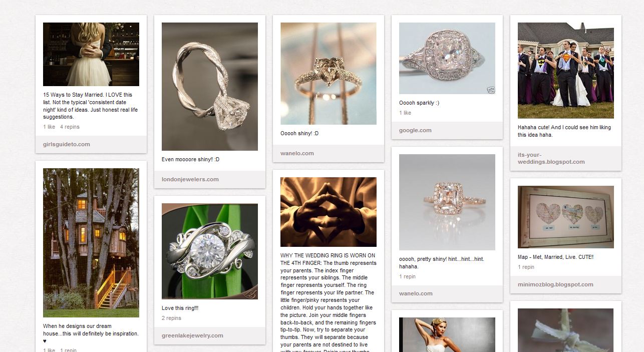Image resolution: width=644 pixels, height=352 pixels.
Task: Open the bride in white dress photo
Action: (447, 334)
